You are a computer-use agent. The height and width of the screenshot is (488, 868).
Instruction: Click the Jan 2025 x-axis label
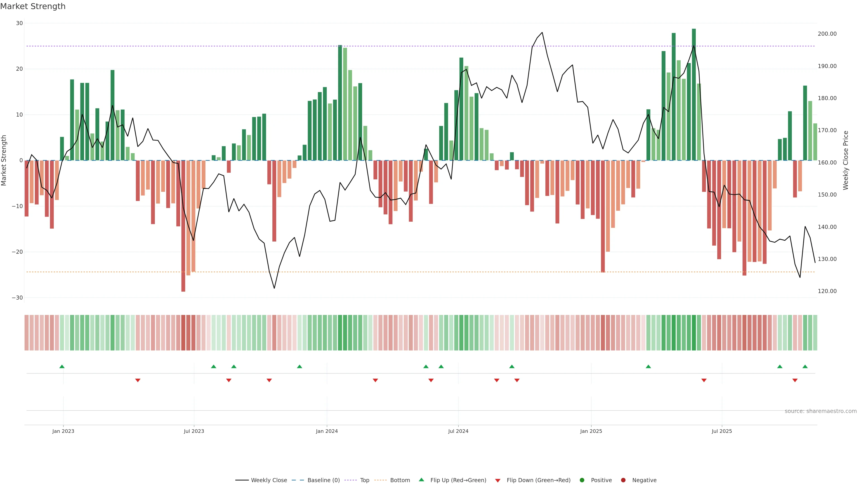(591, 431)
